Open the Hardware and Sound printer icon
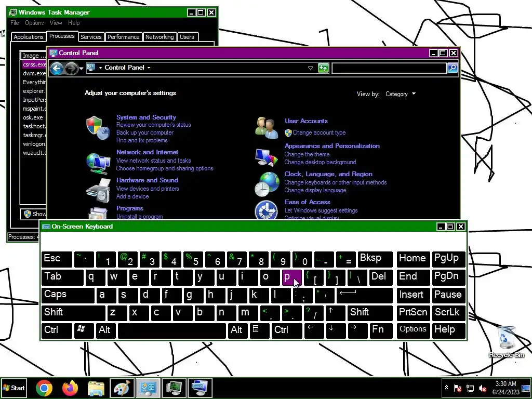 [98, 190]
